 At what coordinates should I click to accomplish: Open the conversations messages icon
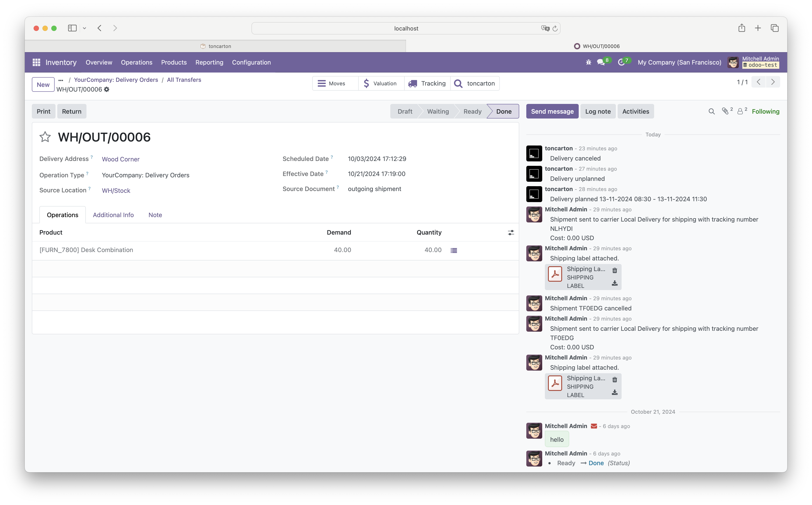click(x=601, y=62)
